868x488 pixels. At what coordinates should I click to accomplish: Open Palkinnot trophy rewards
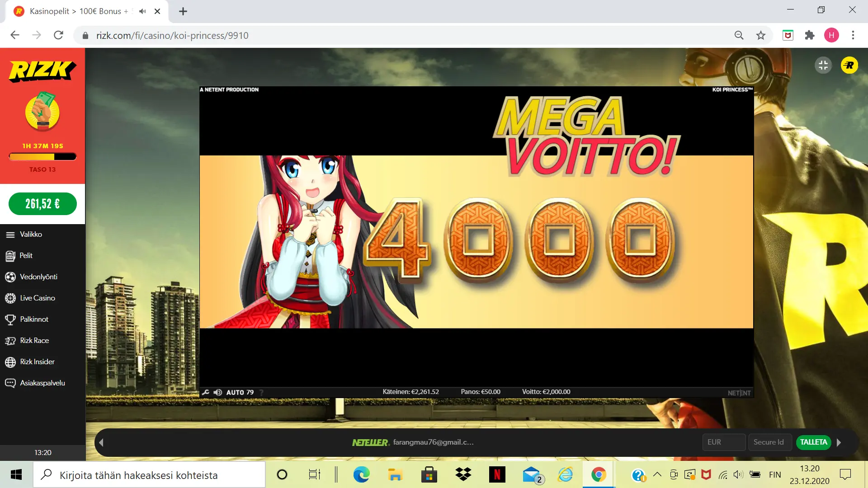34,319
